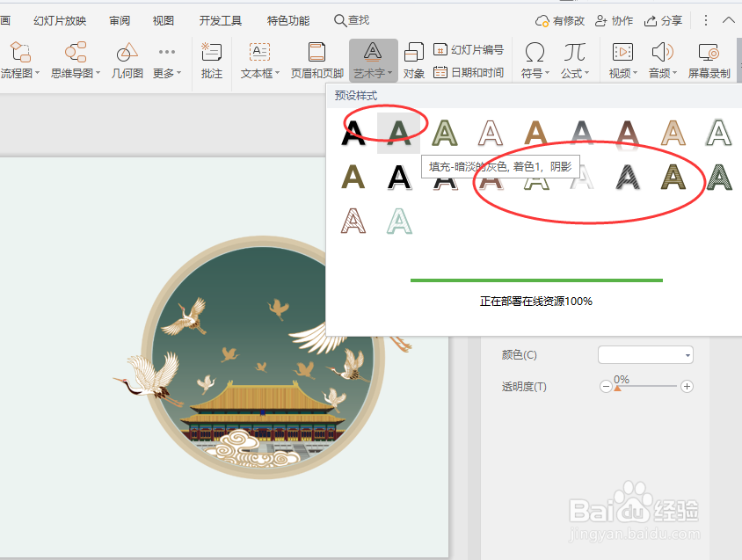Start 屏幕录制 screen recording
The height and width of the screenshot is (560, 742).
coord(709,60)
